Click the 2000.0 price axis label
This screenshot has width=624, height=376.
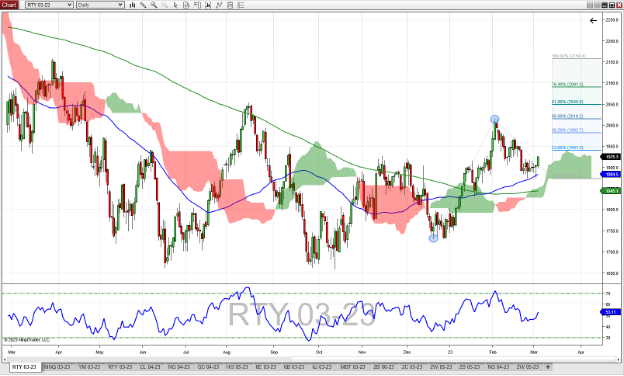tap(612, 125)
